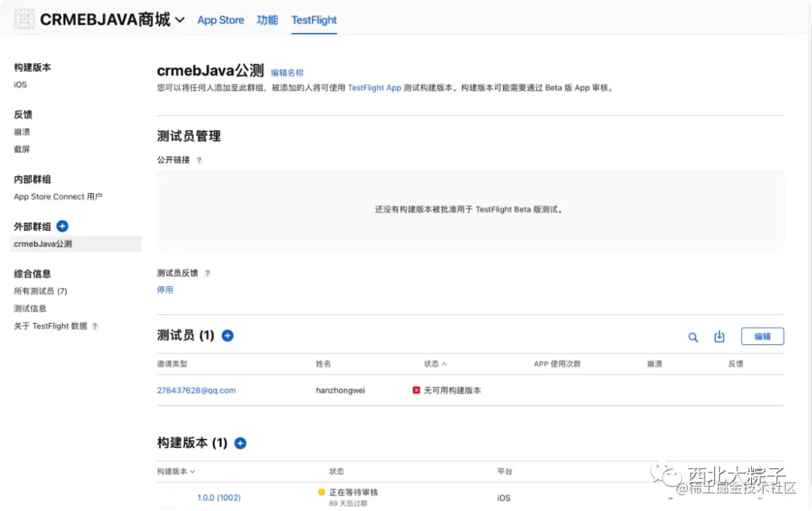Click red 无可用构建版本 status icon

[x=416, y=390]
